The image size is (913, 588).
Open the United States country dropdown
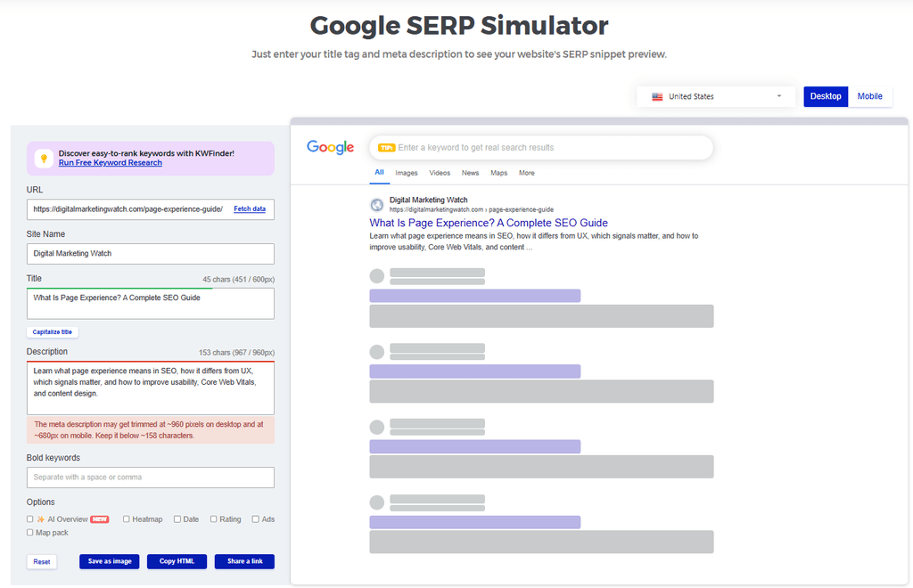(716, 96)
